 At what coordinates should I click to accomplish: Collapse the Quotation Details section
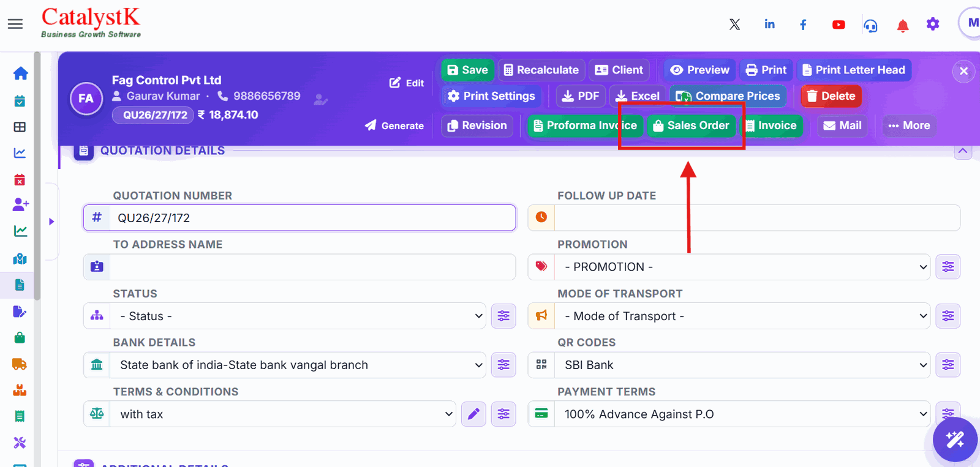(x=963, y=151)
